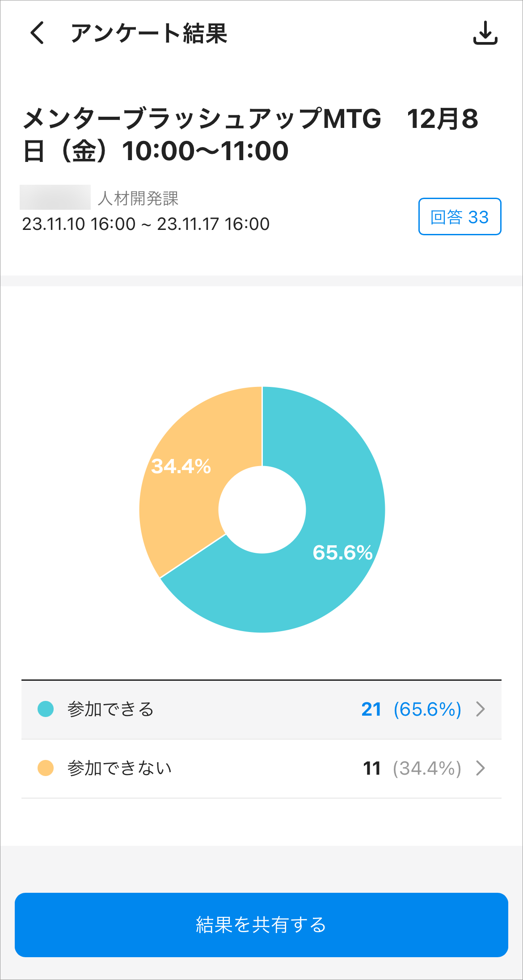Screen dimensions: 523x980
Task: Click the orange legend dot for 参加できない
Action: coord(46,768)
